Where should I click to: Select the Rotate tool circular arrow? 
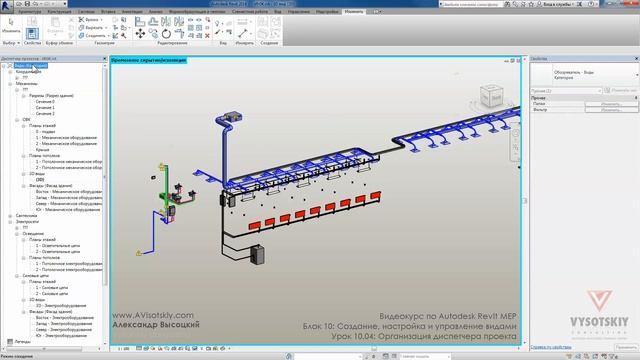coord(166,33)
